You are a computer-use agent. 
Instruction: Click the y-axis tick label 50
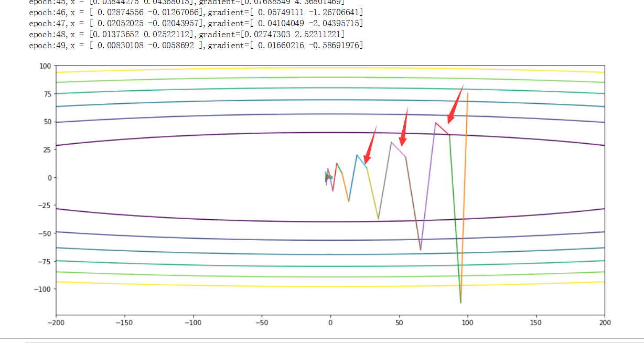point(48,122)
